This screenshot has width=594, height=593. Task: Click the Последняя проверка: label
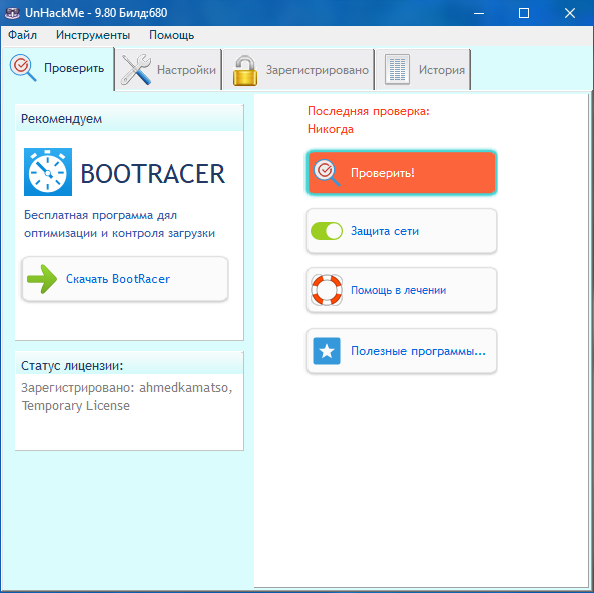[369, 111]
